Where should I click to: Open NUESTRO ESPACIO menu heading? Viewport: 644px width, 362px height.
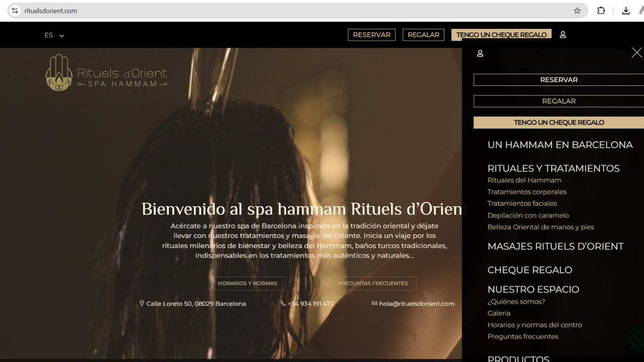pos(533,289)
